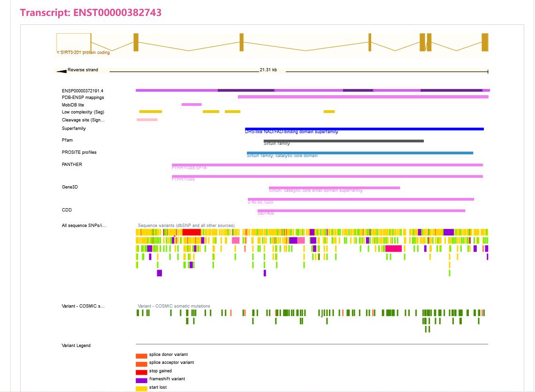The image size is (535, 392).
Task: Toggle the Superfamily track visibility
Action: pyautogui.click(x=74, y=128)
